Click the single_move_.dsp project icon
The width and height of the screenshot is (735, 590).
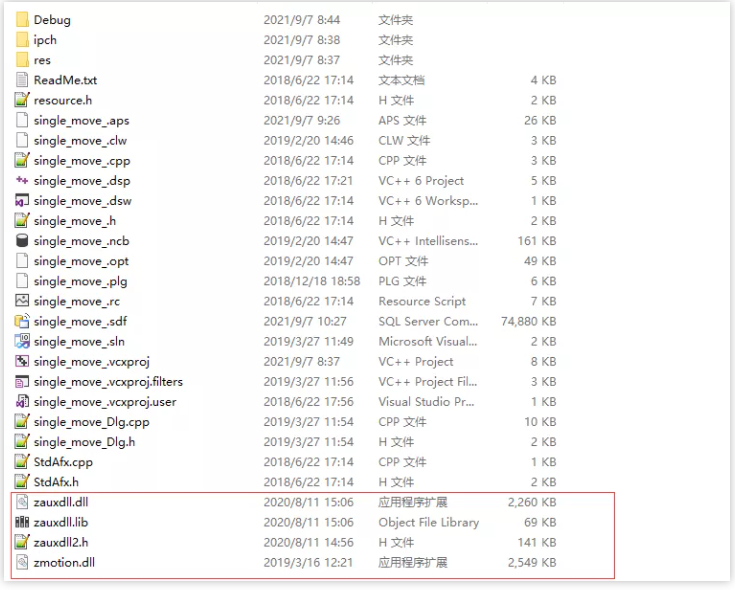point(22,180)
